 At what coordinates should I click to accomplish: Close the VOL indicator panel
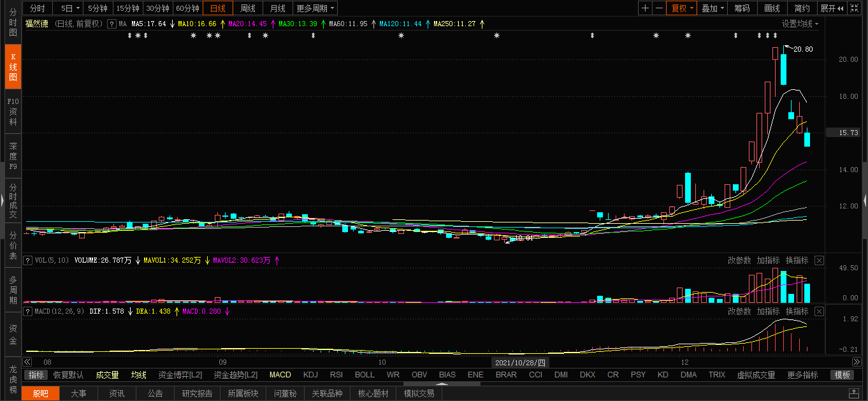coord(820,260)
